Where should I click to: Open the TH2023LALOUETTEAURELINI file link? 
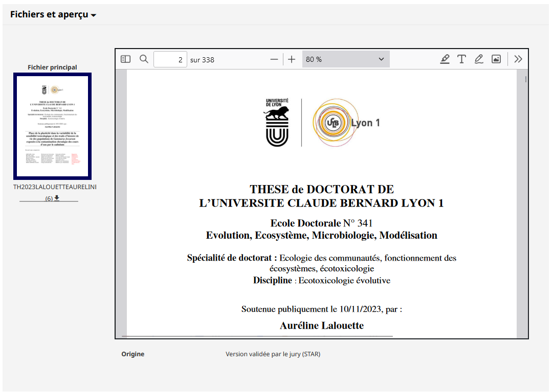click(55, 187)
